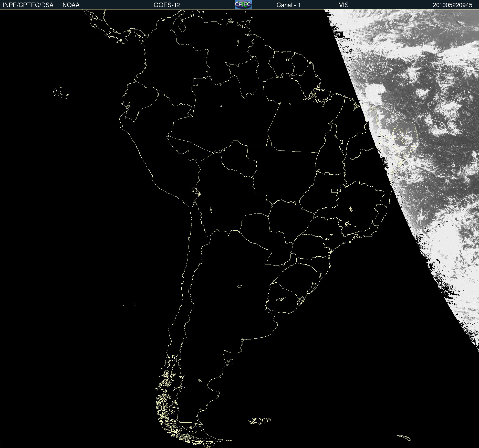Click the VIS channel label
479x448 pixels.
(x=344, y=5)
